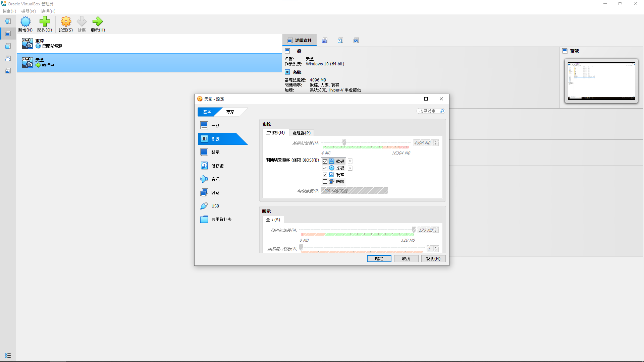644x362 pixels.
Task: Select the 畫面(S) tab
Action: pos(273,220)
